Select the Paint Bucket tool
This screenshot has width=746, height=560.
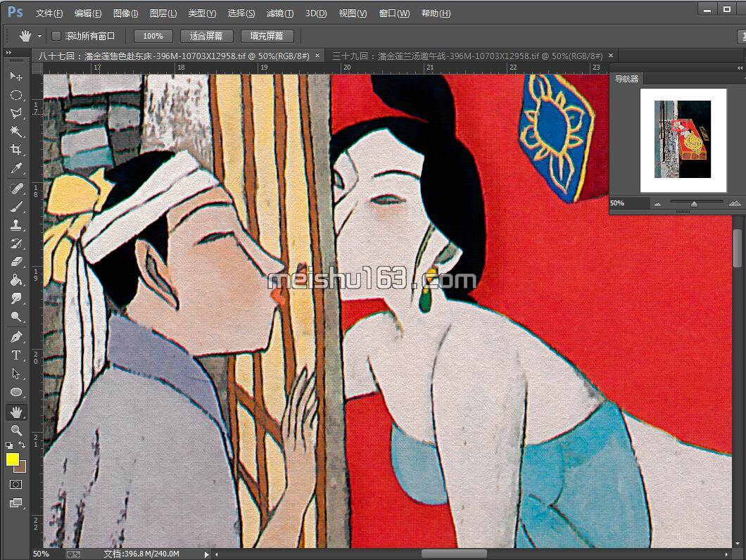click(15, 280)
